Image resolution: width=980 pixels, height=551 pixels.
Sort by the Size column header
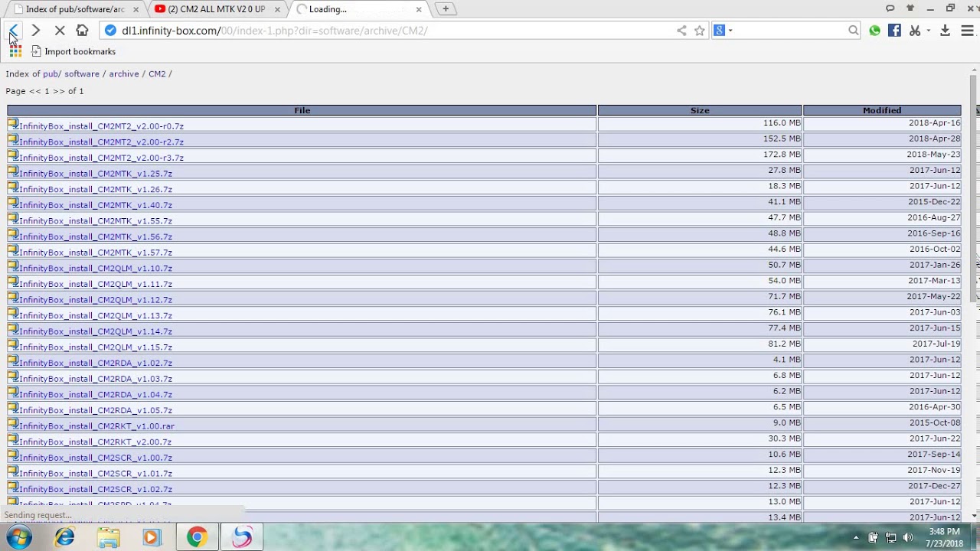[700, 110]
